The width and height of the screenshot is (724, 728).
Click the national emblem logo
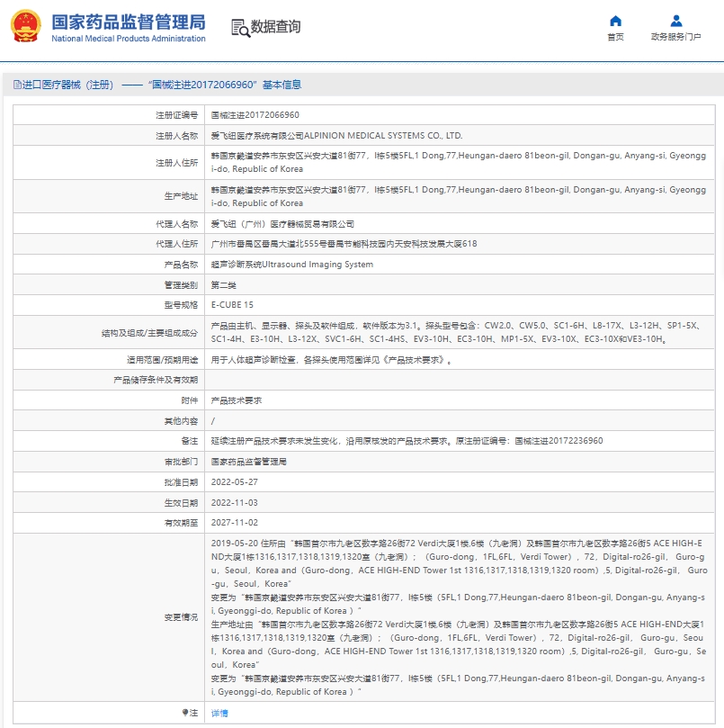point(26,27)
